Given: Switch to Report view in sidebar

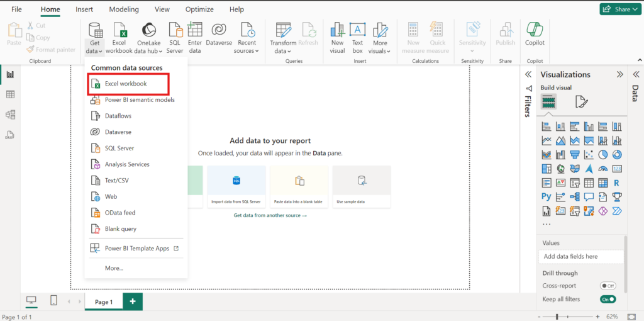Looking at the screenshot, I should tap(10, 74).
